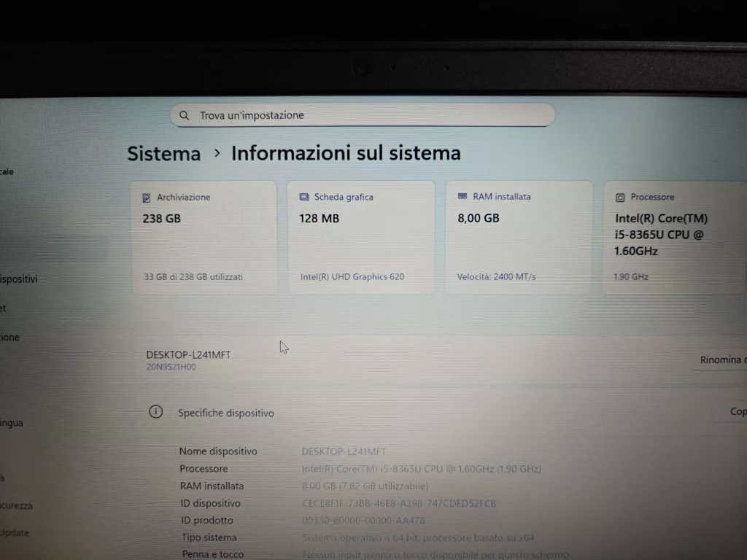
Task: Open the Sicurezza sidebar item
Action: [x=17, y=506]
